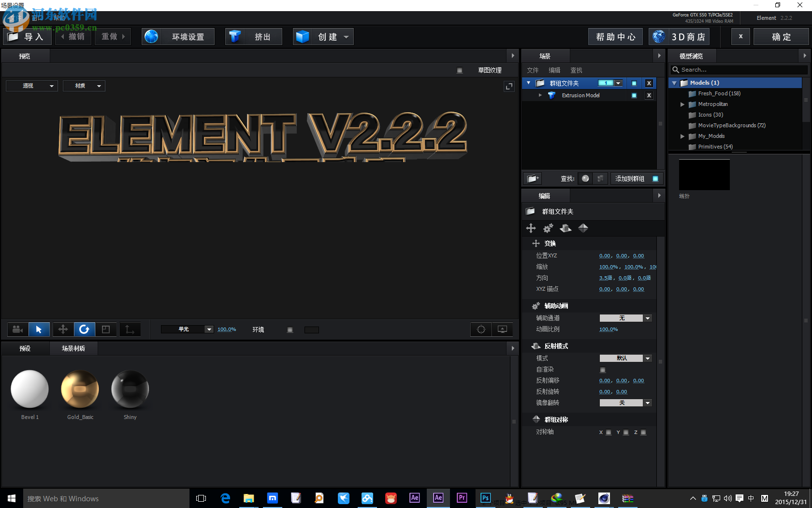Open the 帮助中心 help center
The height and width of the screenshot is (508, 812).
pos(615,36)
